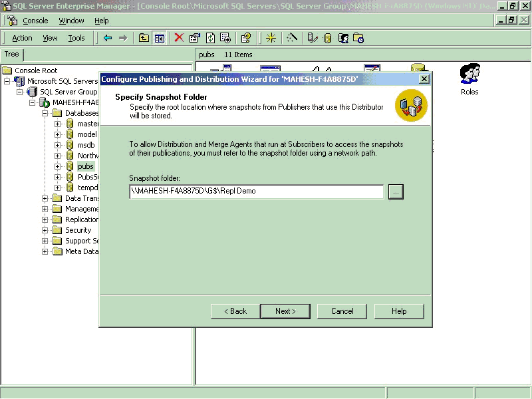Click the New Job toolbar icon
The height and width of the screenshot is (399, 532).
pos(358,38)
